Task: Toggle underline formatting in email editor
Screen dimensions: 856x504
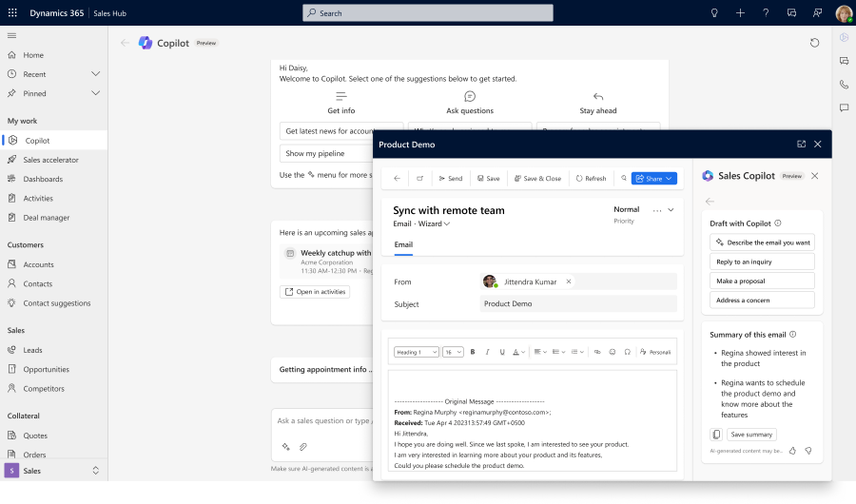Action: 501,352
